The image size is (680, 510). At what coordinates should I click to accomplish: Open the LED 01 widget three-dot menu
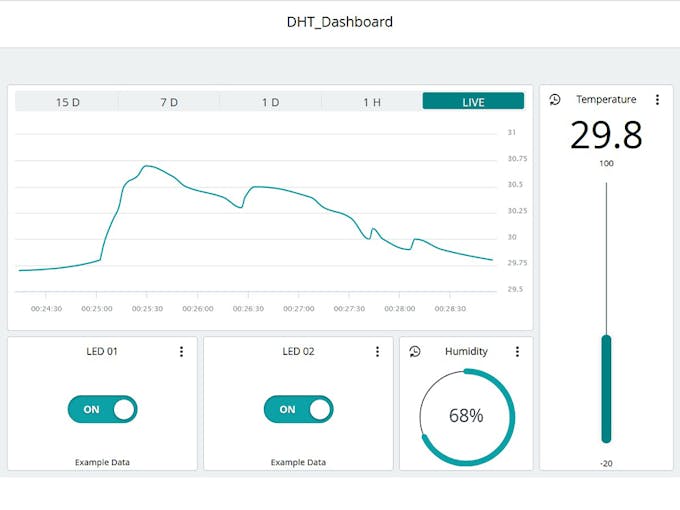click(x=181, y=352)
